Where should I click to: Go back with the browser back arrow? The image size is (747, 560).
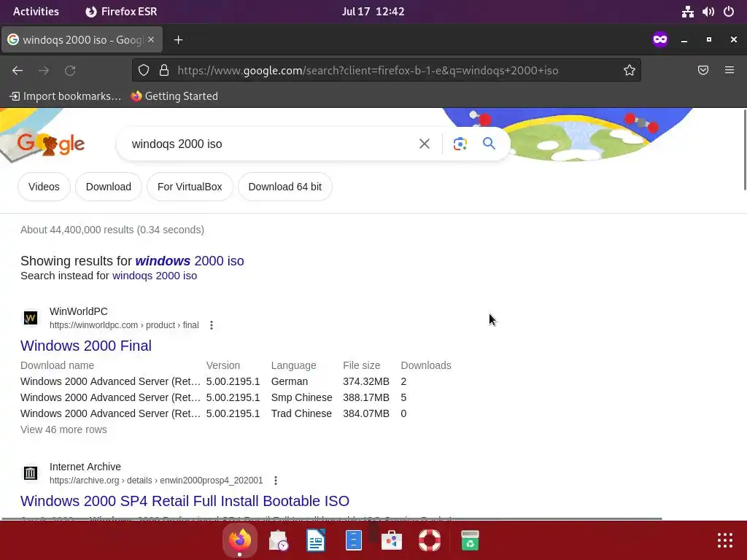(x=18, y=71)
